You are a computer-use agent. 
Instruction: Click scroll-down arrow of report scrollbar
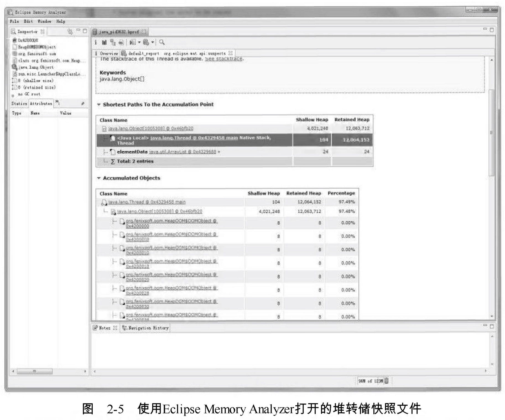[492, 316]
